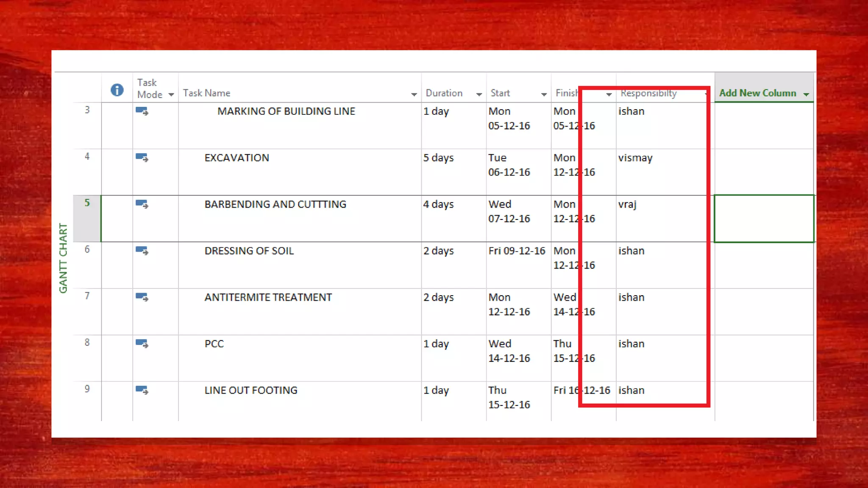Select the EXCAVATION task name cell

236,158
